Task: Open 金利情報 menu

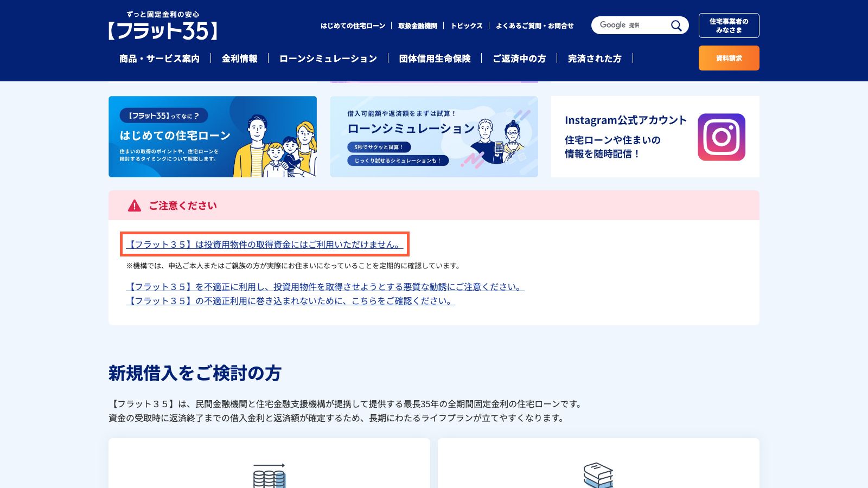Action: [x=239, y=59]
